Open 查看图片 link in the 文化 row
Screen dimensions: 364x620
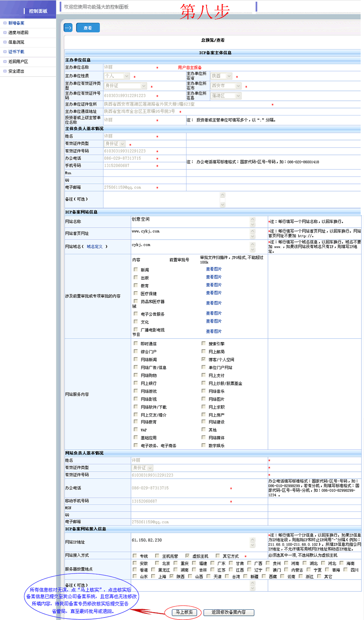(213, 321)
